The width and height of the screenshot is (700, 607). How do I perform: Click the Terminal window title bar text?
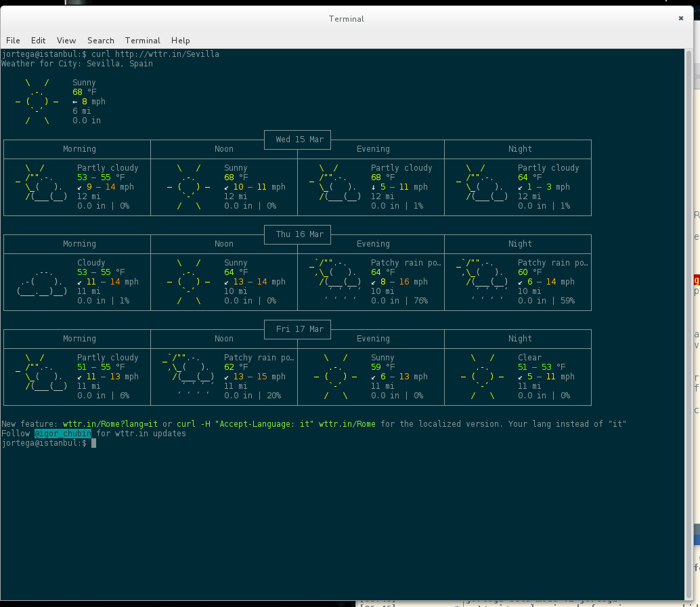(x=347, y=19)
